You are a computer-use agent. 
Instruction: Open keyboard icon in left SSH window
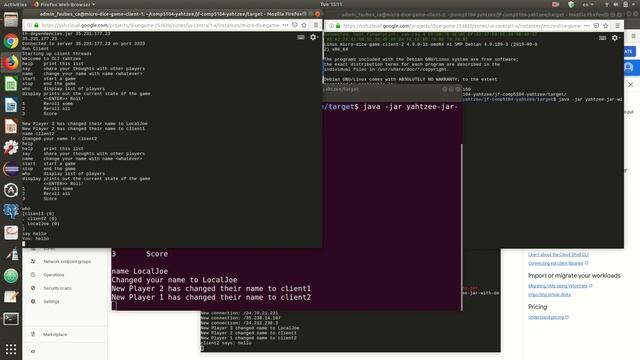pyautogui.click(x=301, y=37)
